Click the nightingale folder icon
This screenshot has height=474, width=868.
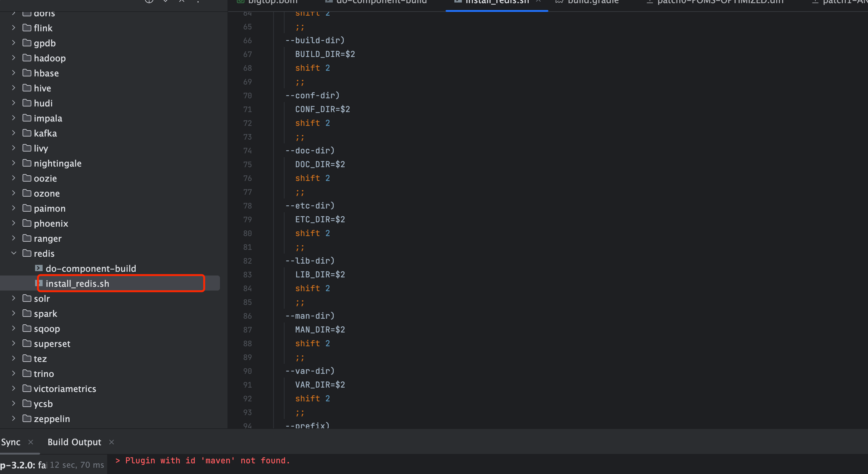(27, 163)
